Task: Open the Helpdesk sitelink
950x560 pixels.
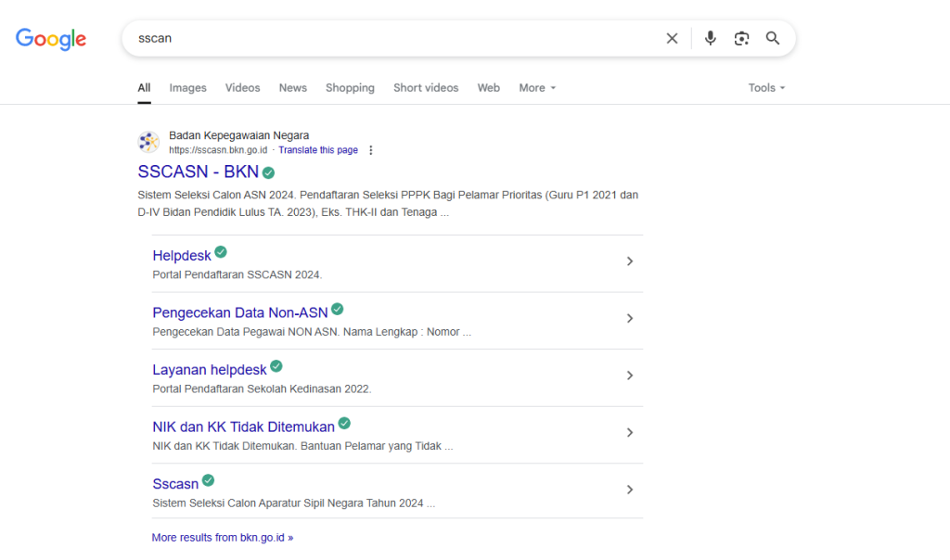Action: (x=182, y=256)
